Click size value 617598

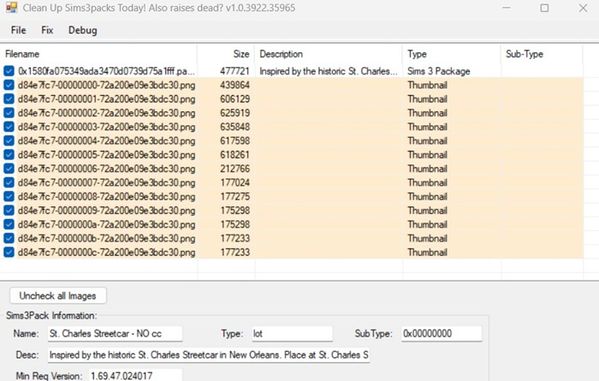[x=235, y=141]
